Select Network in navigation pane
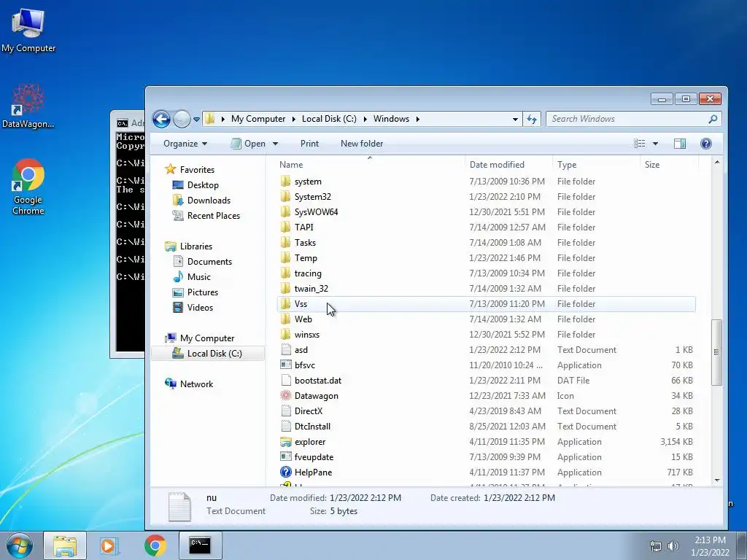 pyautogui.click(x=196, y=384)
